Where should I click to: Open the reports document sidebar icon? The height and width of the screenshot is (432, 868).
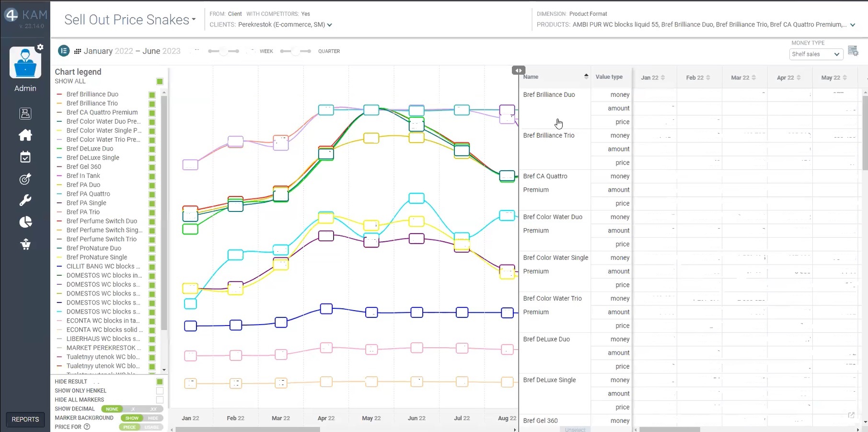click(x=25, y=114)
